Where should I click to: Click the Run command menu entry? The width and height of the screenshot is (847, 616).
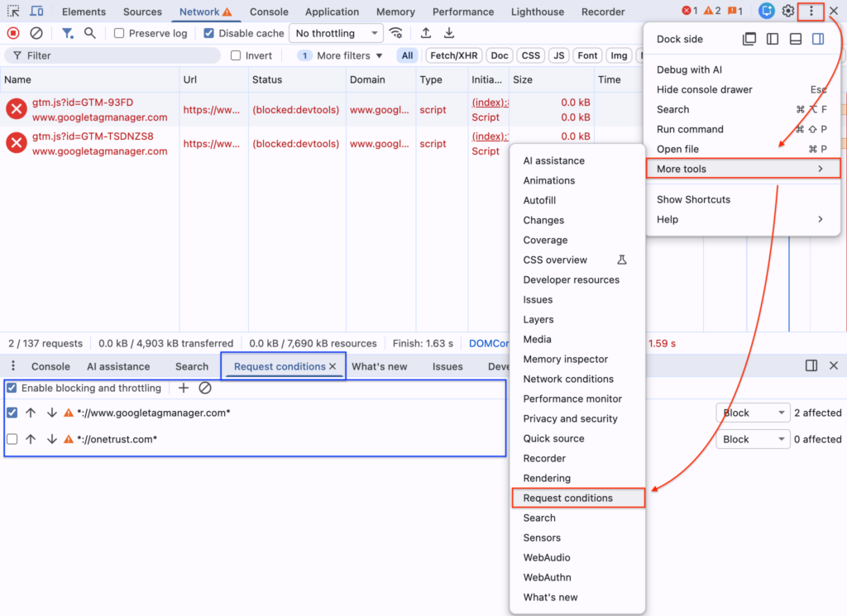[690, 129]
